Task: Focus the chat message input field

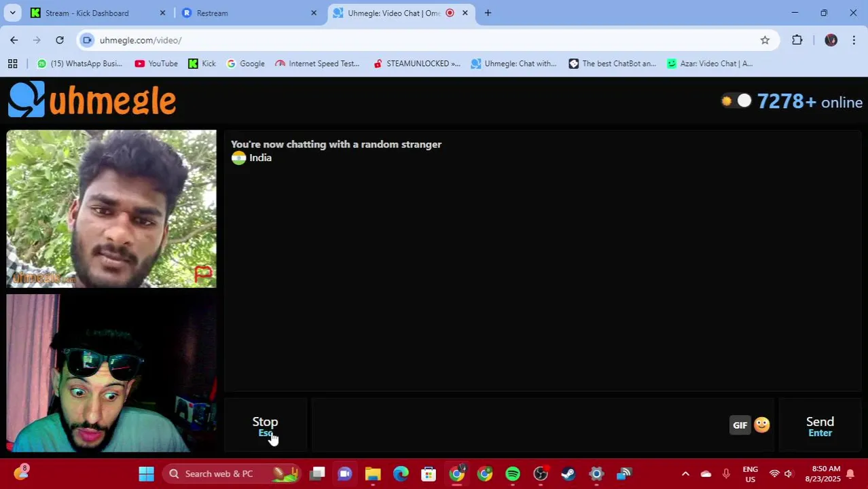Action: click(x=520, y=425)
